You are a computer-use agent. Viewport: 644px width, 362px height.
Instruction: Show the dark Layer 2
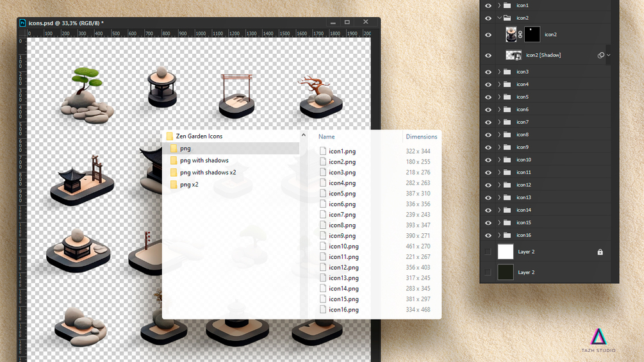click(x=488, y=272)
